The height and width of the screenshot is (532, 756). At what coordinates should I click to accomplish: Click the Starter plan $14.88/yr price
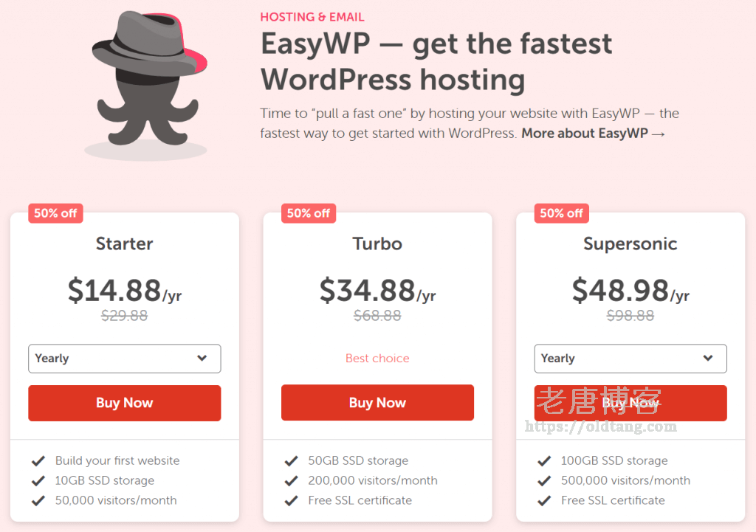(x=124, y=291)
